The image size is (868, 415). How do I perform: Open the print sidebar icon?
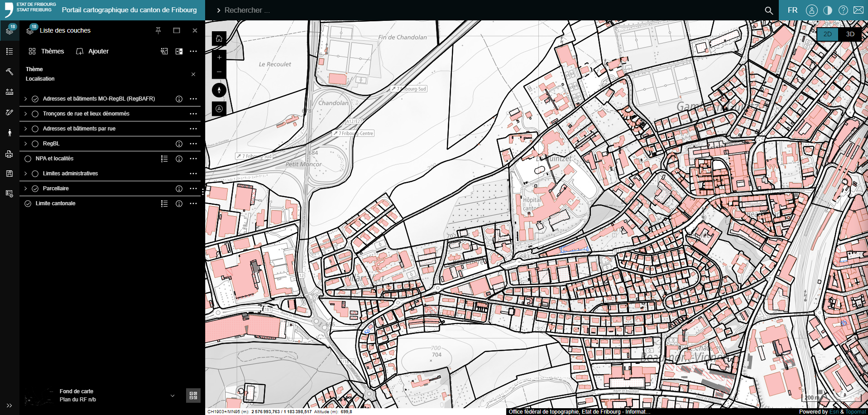(10, 154)
